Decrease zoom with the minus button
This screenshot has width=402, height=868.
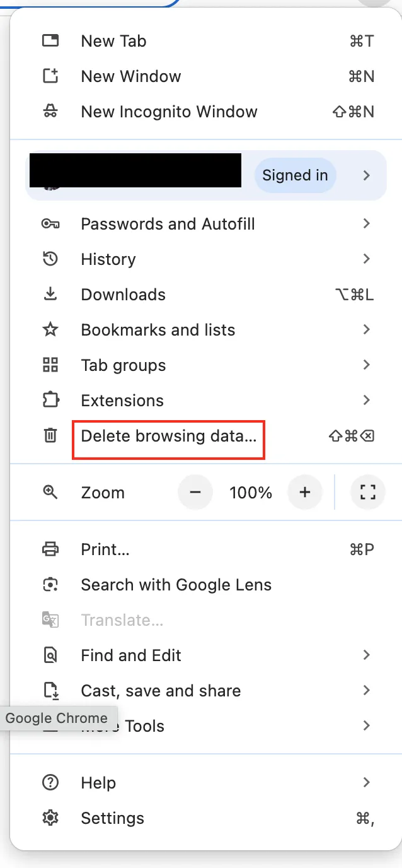click(x=195, y=492)
